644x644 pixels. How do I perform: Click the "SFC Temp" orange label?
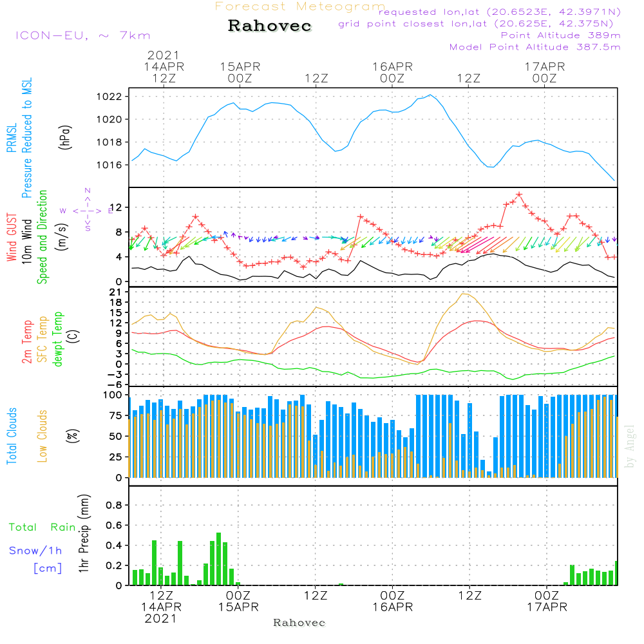(x=42, y=339)
